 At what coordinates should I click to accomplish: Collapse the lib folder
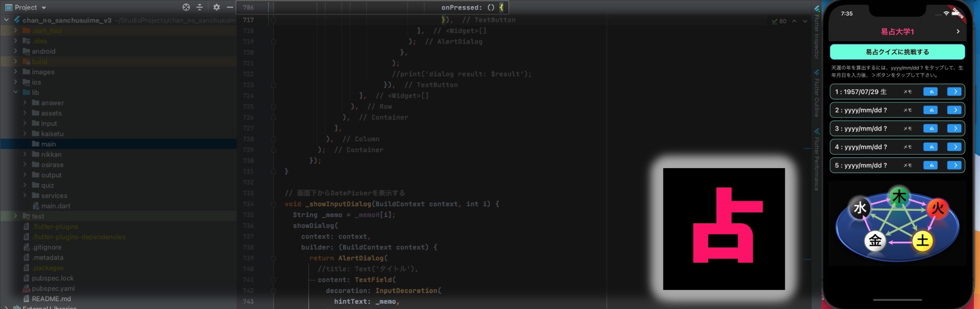click(15, 92)
